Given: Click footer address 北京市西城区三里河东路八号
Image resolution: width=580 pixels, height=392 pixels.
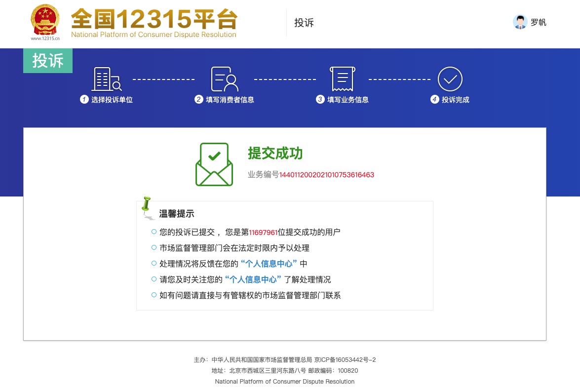Looking at the screenshot, I should [268, 371].
